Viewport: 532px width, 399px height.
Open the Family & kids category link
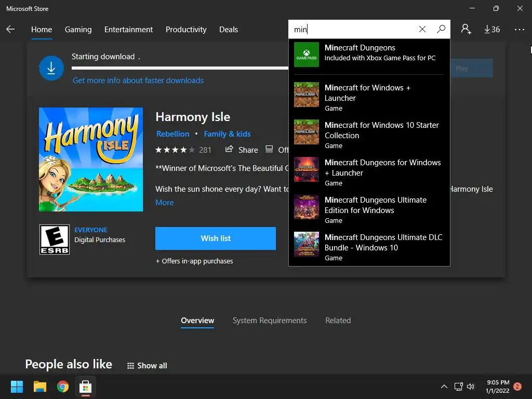pos(228,134)
